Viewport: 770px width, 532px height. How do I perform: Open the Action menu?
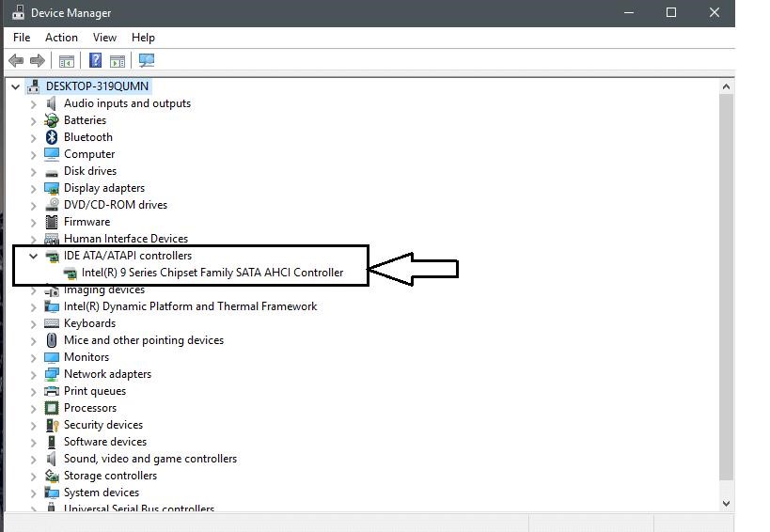61,38
